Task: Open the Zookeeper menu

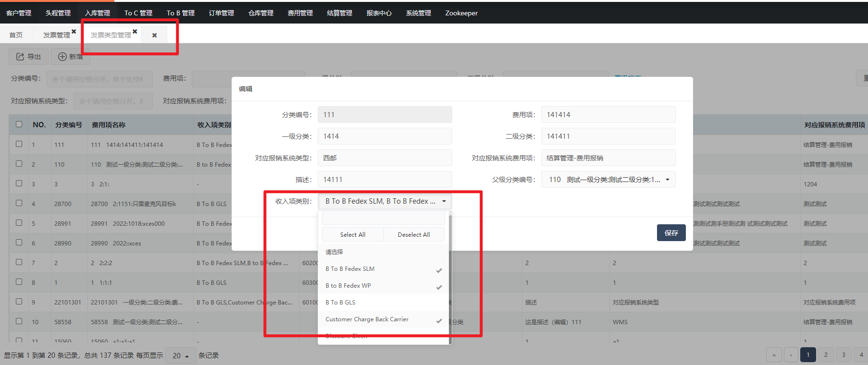Action: click(461, 13)
